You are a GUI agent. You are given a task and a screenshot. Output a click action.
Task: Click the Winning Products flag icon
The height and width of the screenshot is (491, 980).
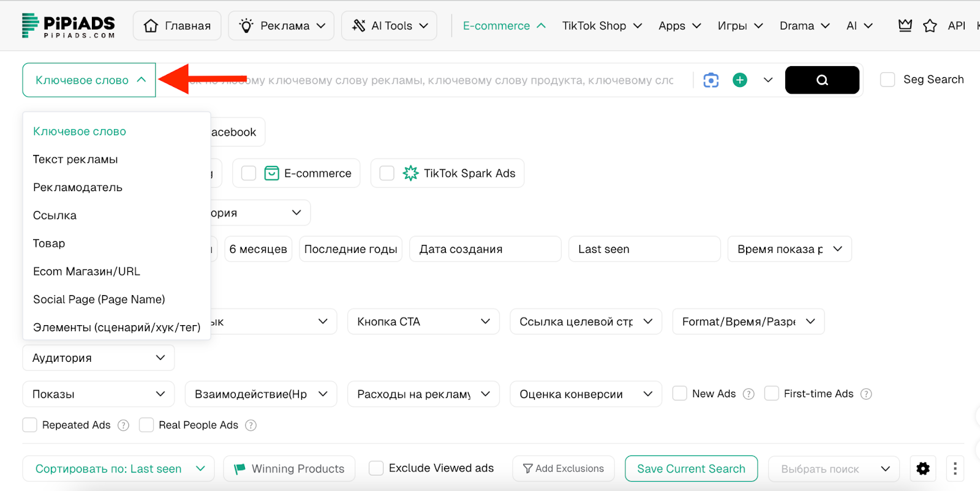(x=239, y=469)
